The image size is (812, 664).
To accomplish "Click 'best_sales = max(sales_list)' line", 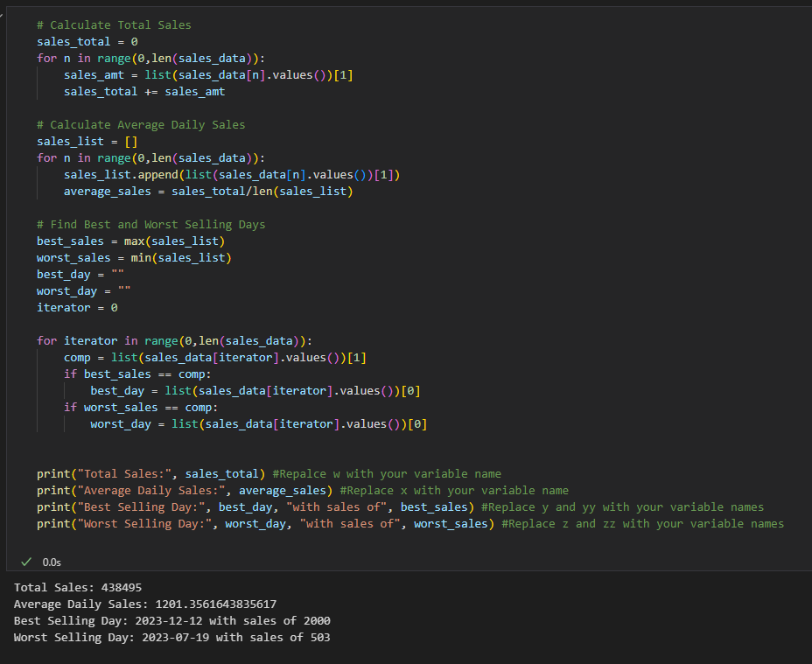I will pyautogui.click(x=131, y=241).
